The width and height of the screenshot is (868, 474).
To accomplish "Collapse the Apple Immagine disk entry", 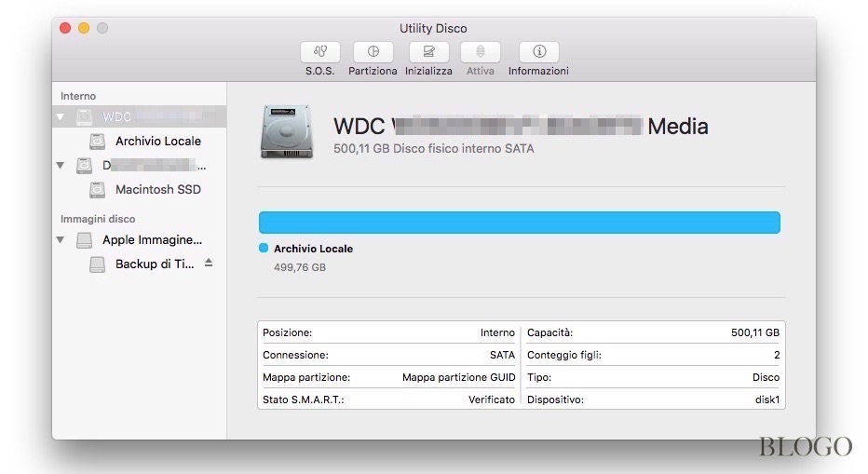I will click(x=61, y=240).
